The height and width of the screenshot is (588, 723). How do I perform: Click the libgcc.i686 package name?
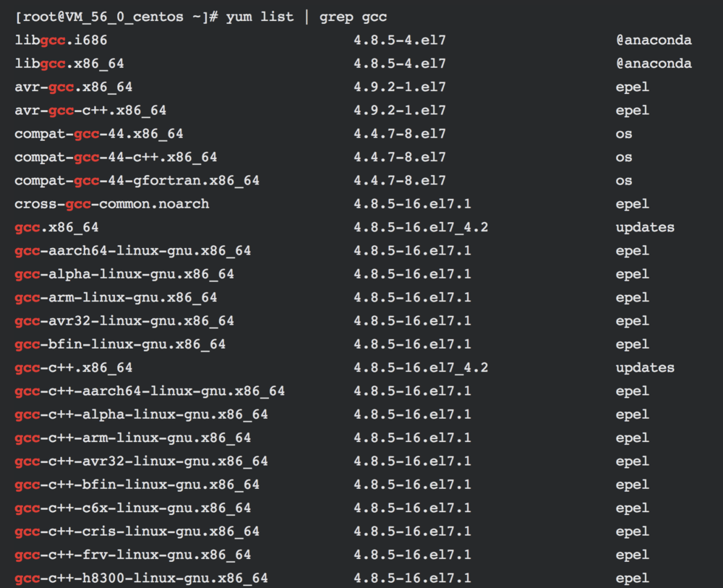pyautogui.click(x=61, y=41)
